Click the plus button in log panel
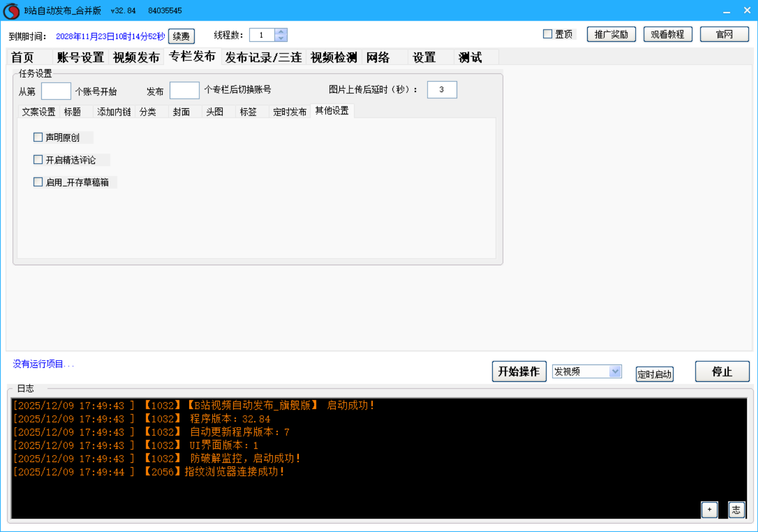This screenshot has height=532, width=758. [x=709, y=509]
